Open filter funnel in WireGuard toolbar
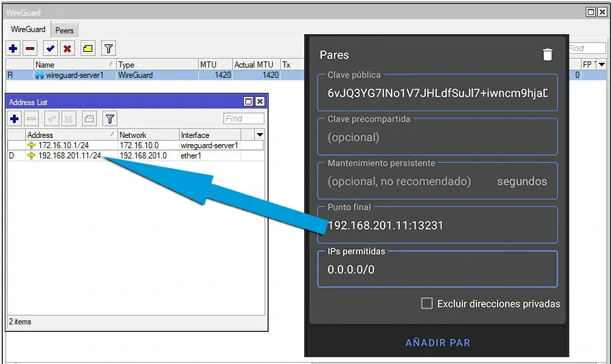 (109, 48)
